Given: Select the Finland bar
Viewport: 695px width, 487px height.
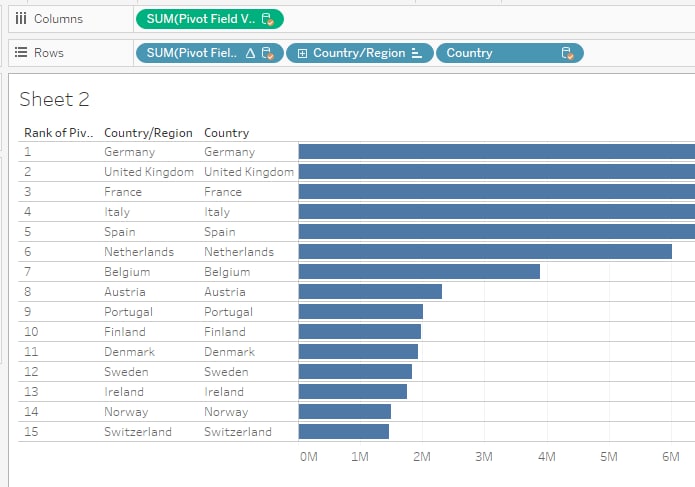Looking at the screenshot, I should pyautogui.click(x=360, y=331).
